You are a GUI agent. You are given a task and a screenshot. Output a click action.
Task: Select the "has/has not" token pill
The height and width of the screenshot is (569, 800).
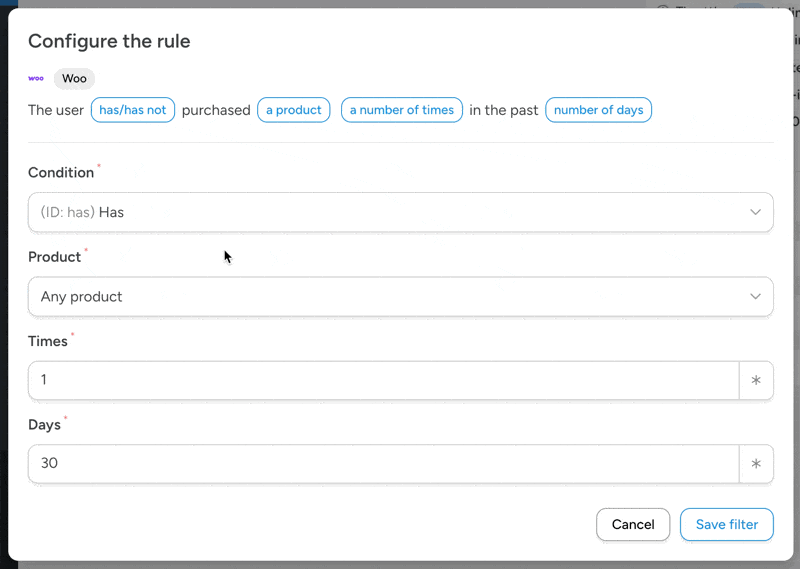pos(132,110)
